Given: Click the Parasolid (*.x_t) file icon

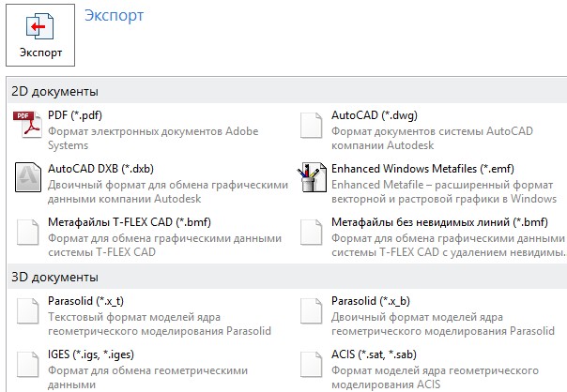Looking at the screenshot, I should 28,310.
